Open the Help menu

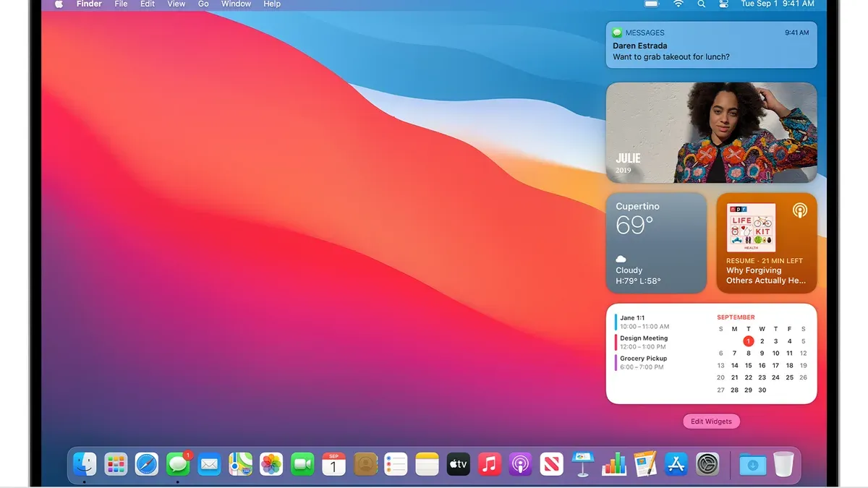click(272, 4)
